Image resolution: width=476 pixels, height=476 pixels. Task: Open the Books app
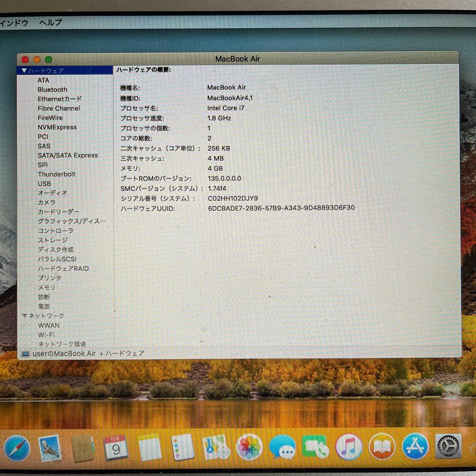(381, 447)
